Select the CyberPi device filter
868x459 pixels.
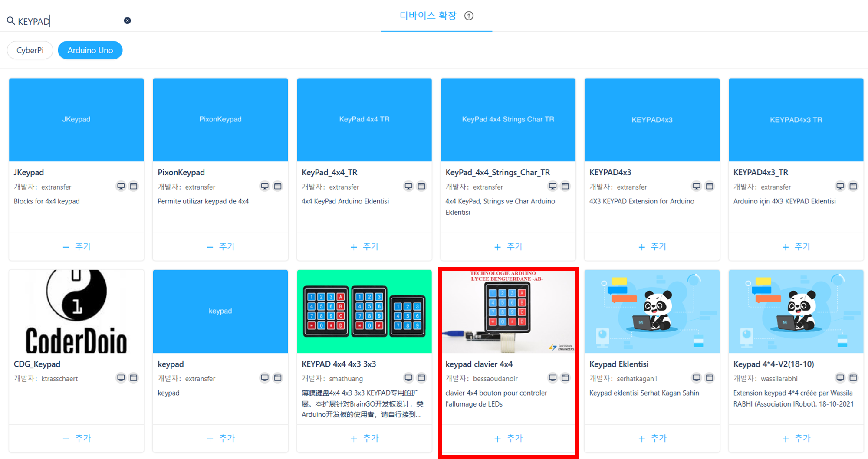tap(30, 50)
